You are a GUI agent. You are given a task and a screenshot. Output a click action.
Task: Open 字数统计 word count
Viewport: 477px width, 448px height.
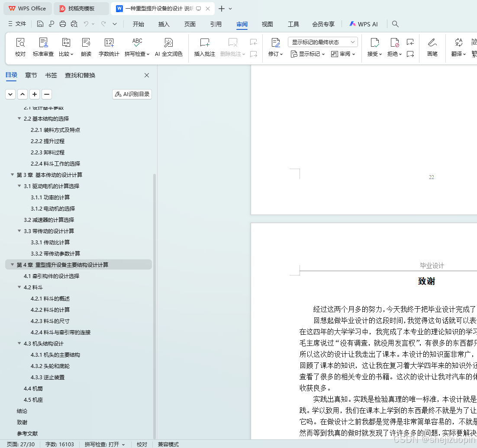[109, 47]
